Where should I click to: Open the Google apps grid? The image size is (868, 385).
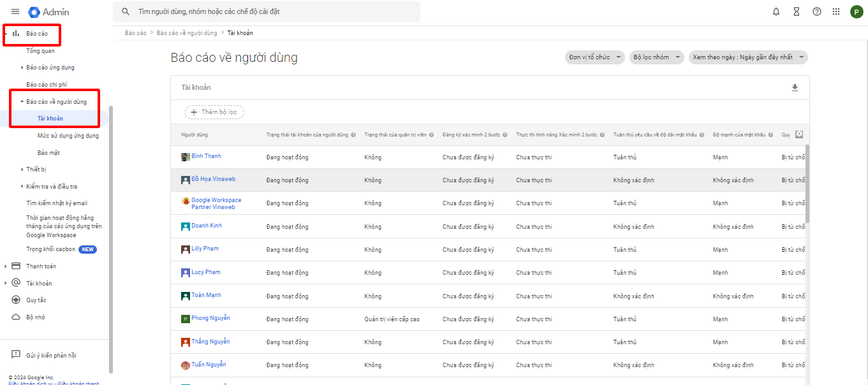[x=836, y=11]
